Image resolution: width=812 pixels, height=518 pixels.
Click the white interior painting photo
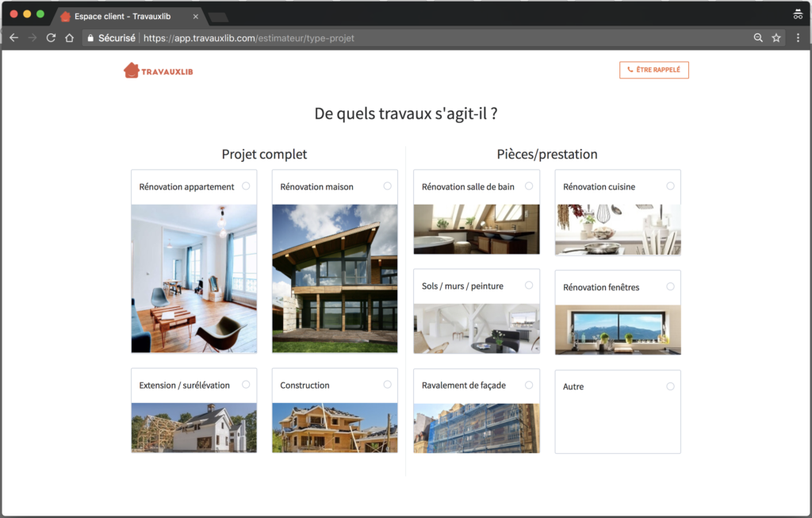477,329
